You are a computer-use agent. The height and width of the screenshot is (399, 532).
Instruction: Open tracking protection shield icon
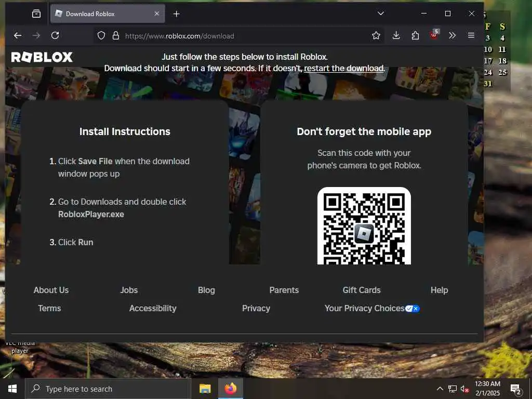pos(101,36)
